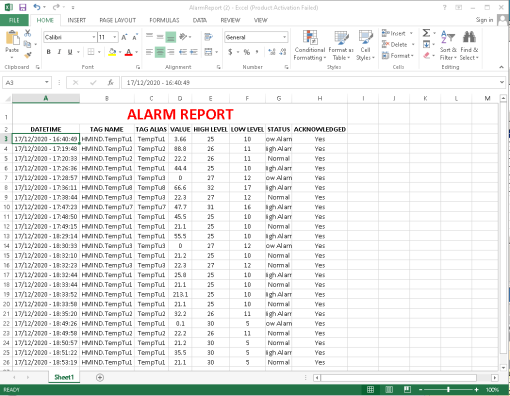510x396 pixels.
Task: Increase font size with the large A
Action: point(124,37)
